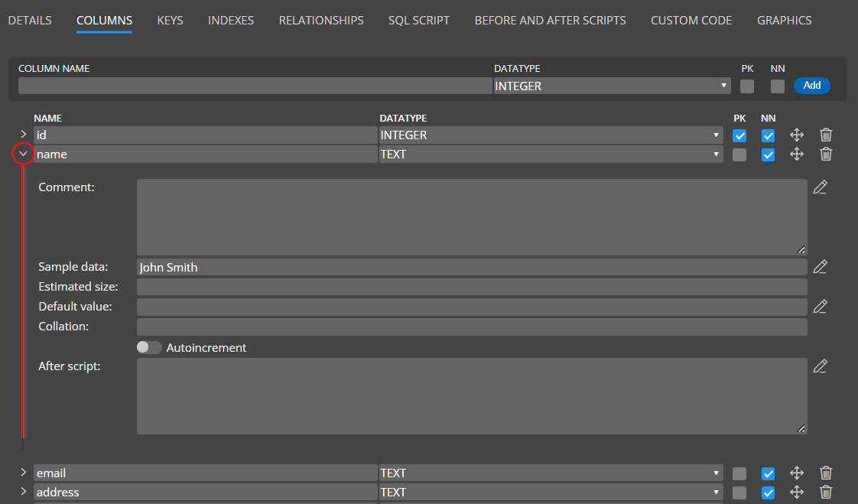Viewport: 858px width, 504px height.
Task: Edit Sample data using the pencil icon
Action: [x=821, y=266]
